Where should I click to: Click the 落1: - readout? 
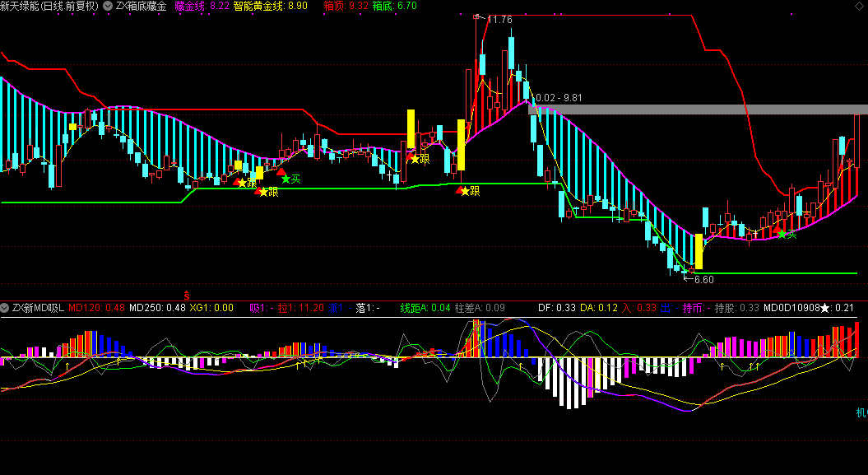click(368, 308)
